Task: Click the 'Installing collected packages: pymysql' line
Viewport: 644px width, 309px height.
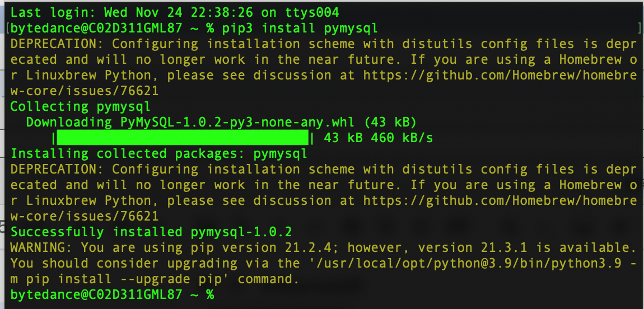Action: (x=159, y=153)
